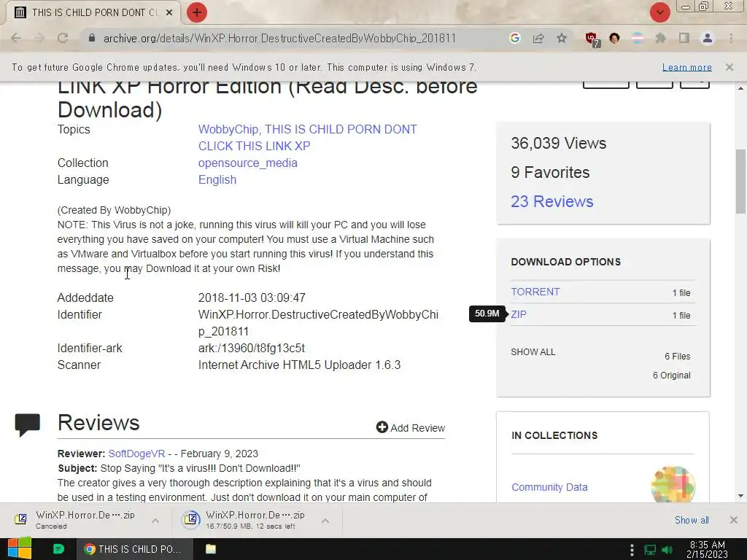Click the plus icon beside Add Review
The height and width of the screenshot is (560, 747).
(x=382, y=427)
